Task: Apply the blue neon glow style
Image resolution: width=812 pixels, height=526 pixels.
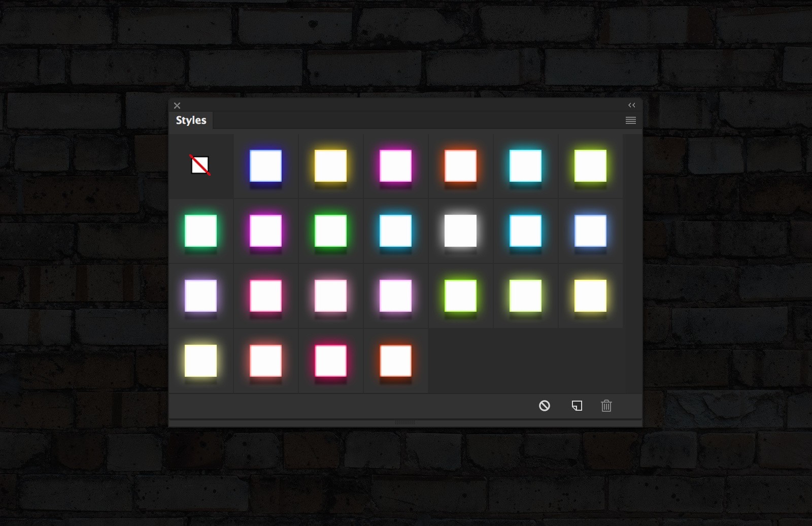Action: pyautogui.click(x=265, y=166)
